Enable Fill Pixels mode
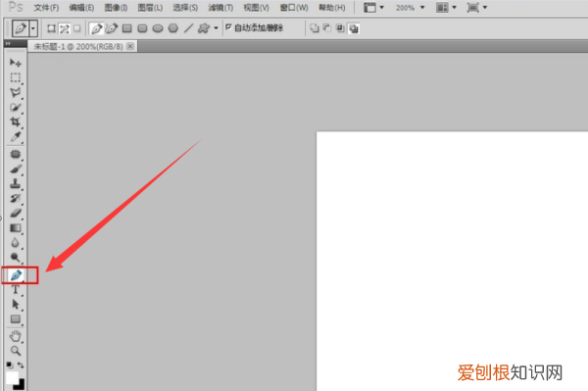 (76, 28)
